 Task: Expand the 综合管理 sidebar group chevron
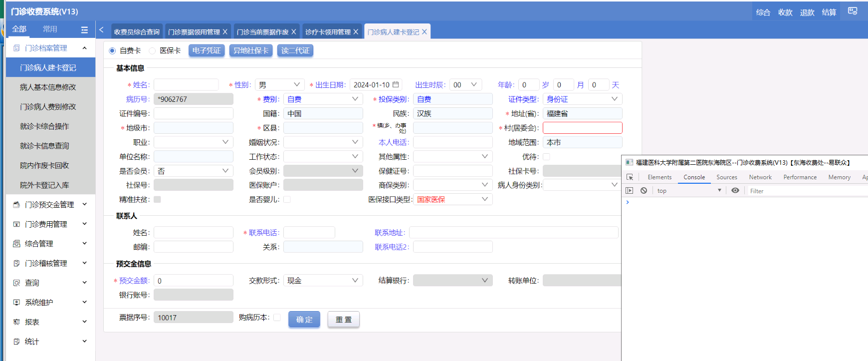point(85,243)
